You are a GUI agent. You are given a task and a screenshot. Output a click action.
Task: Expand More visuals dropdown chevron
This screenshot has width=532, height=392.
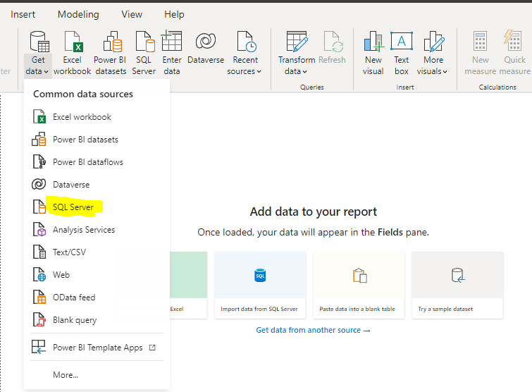[445, 72]
